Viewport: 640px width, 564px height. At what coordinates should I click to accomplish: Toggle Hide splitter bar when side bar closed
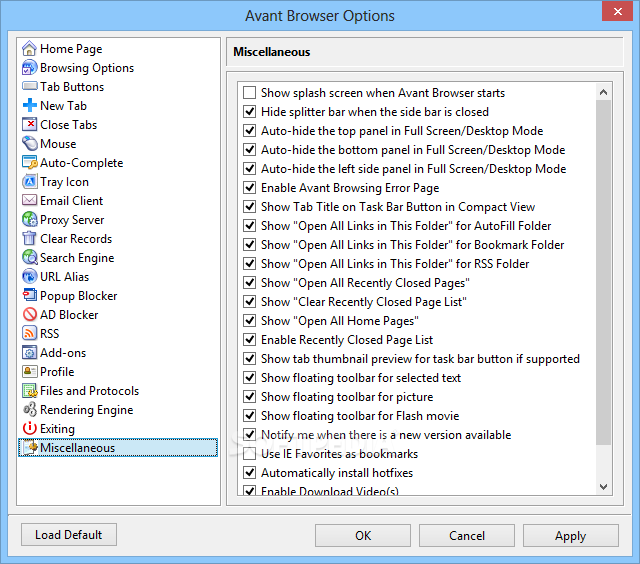(x=249, y=111)
